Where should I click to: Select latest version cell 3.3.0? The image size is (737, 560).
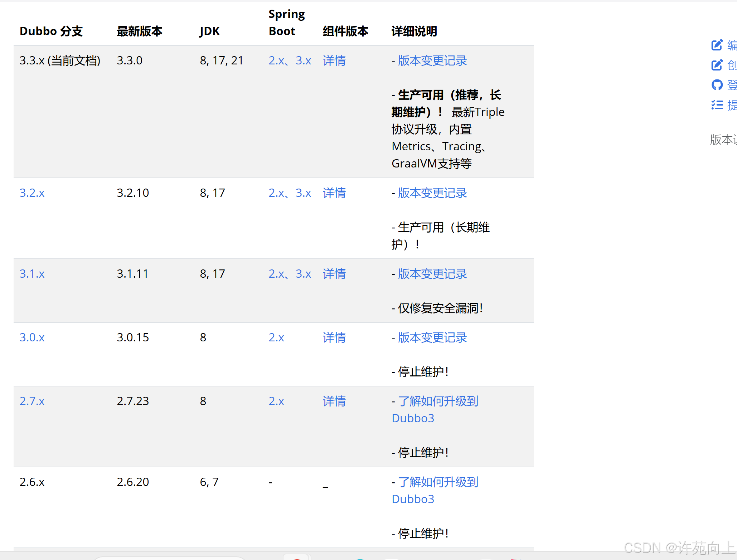coord(130,60)
